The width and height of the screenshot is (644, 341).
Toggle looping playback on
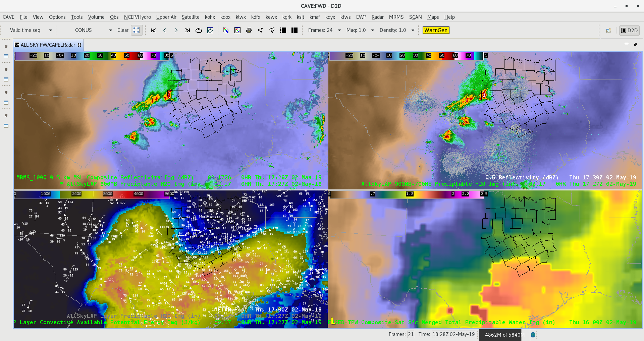tap(199, 30)
